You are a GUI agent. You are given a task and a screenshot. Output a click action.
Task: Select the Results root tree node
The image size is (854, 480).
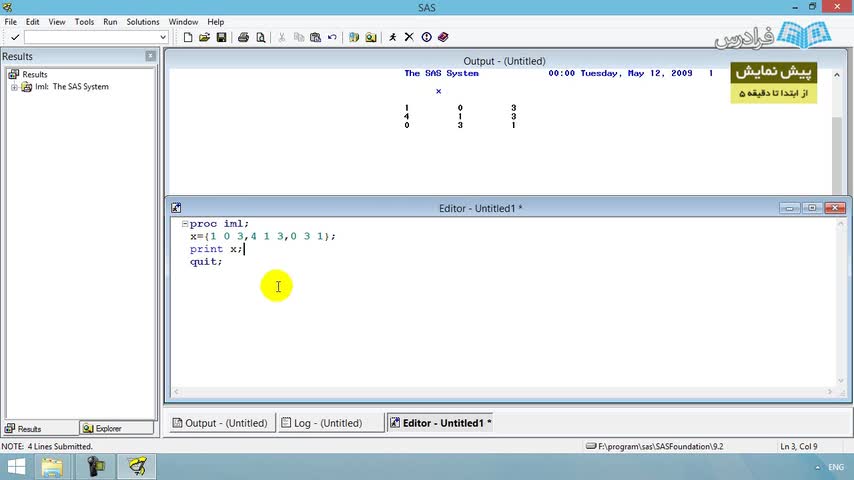coord(35,74)
